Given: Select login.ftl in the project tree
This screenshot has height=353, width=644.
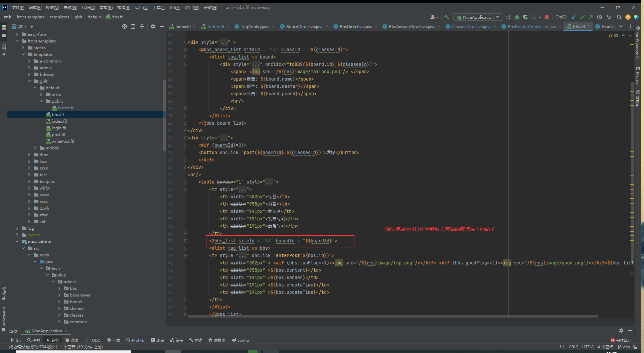Looking at the screenshot, I should point(59,128).
